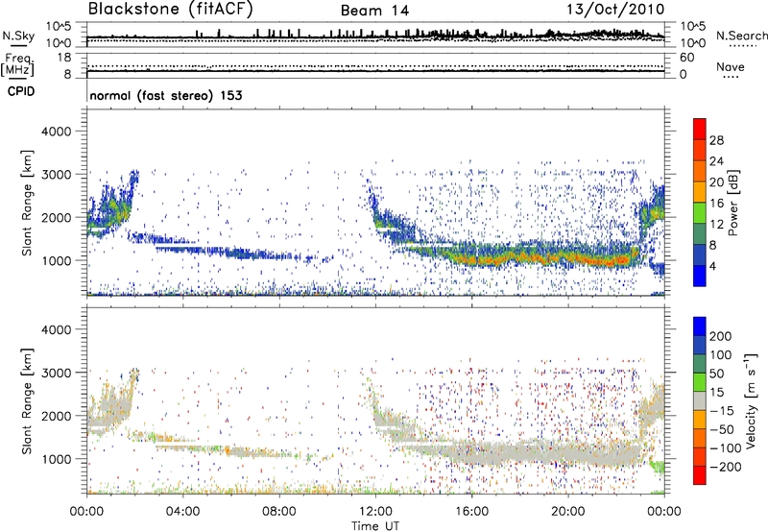Click "Slant Range [km]" label of power panel
Viewport: 768px width, 532px height.
click(27, 203)
